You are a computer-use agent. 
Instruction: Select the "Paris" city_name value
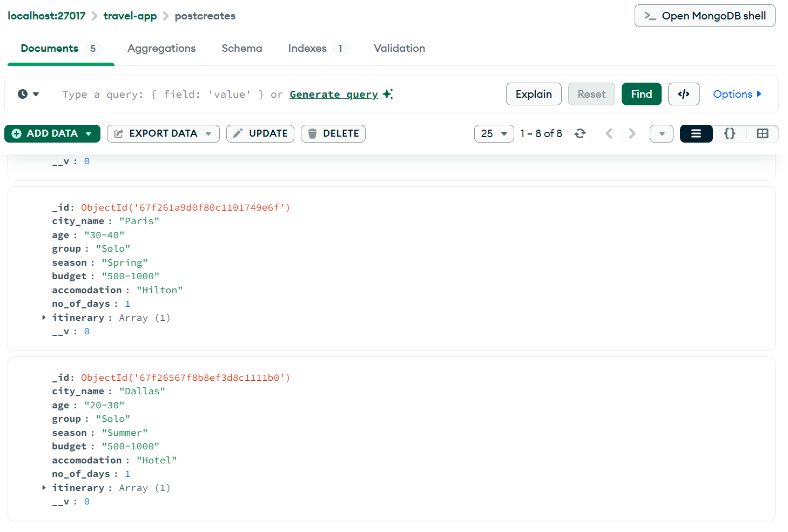tap(139, 221)
